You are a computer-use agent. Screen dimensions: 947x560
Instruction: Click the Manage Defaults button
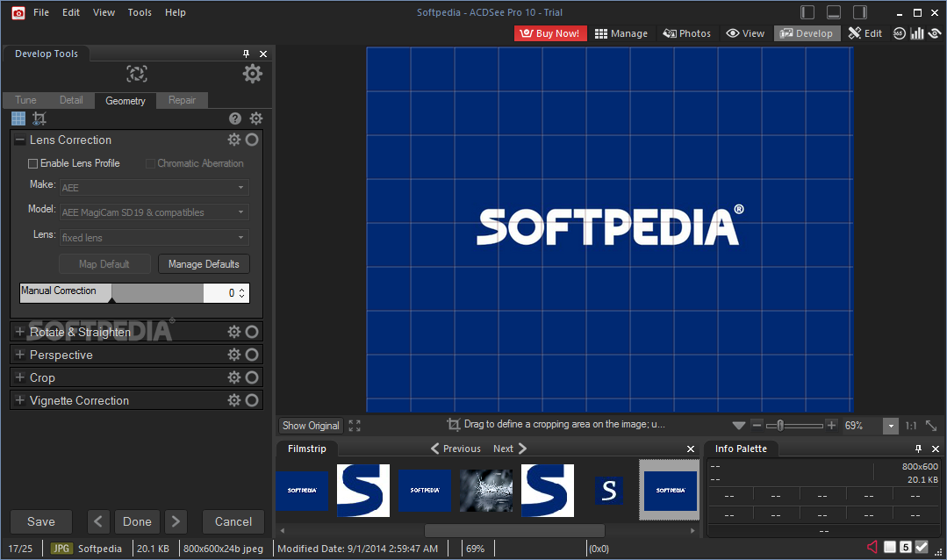[204, 264]
